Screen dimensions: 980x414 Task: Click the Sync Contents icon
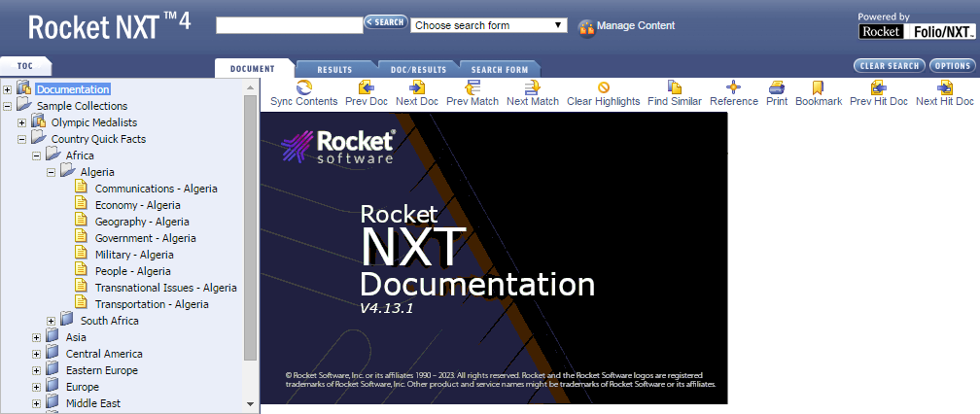[x=303, y=87]
